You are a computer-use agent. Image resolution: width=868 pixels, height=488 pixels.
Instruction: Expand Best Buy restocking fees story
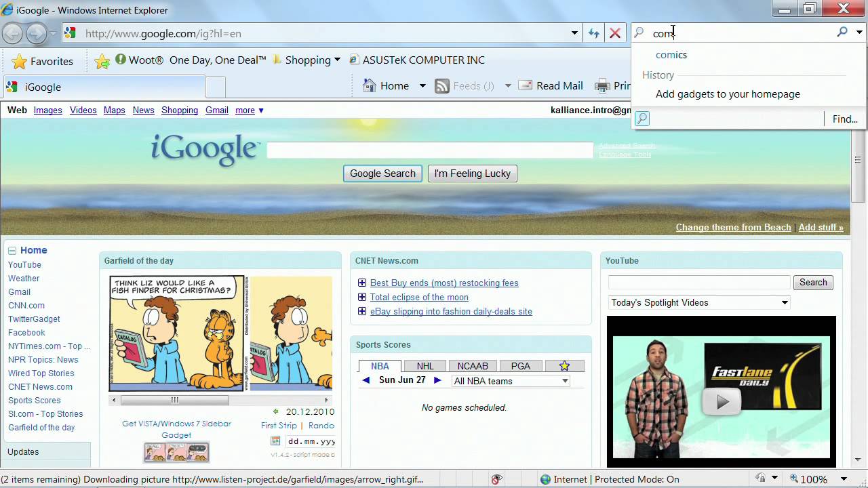click(362, 283)
